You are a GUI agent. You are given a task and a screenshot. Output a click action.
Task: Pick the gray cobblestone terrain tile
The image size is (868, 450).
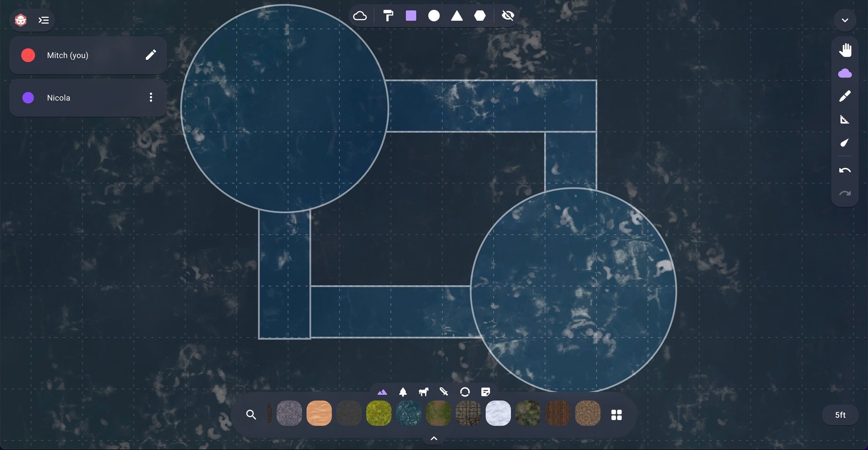289,413
